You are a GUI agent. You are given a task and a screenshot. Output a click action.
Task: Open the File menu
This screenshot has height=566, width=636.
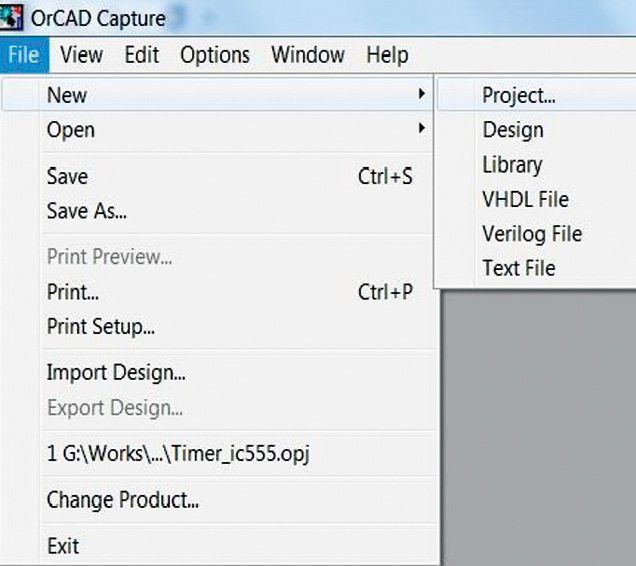tap(22, 54)
